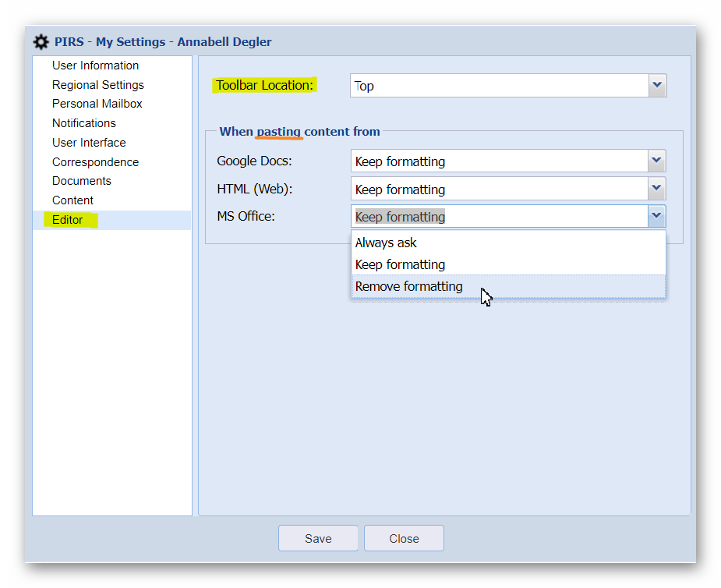Open Notifications settings
Screen dimensions: 721x588
click(x=83, y=123)
